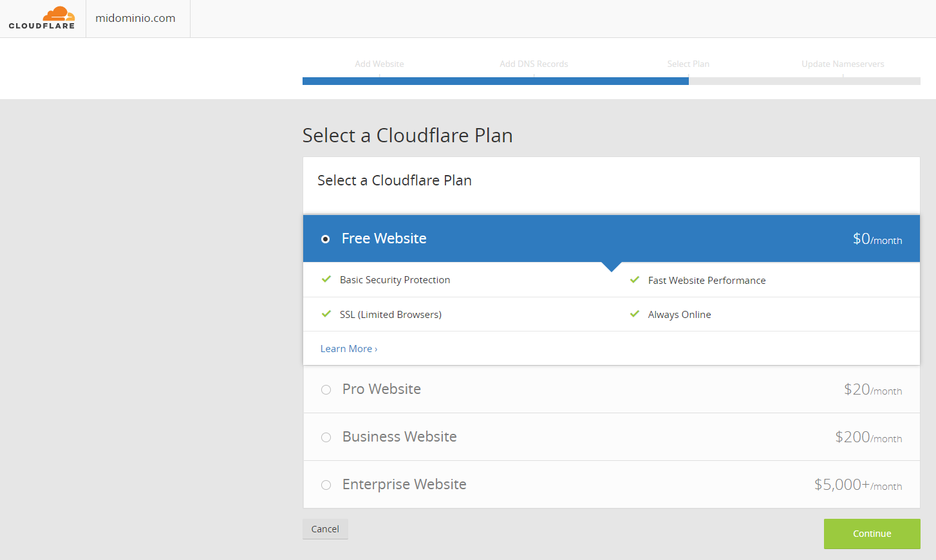Open the Learn More link
This screenshot has width=936, height=560.
tap(348, 348)
